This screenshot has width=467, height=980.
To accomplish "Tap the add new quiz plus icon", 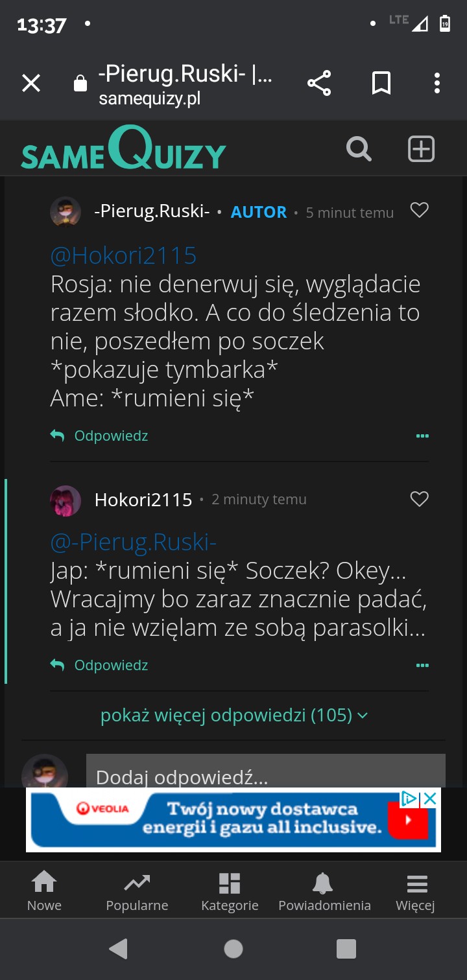I will pyautogui.click(x=420, y=149).
